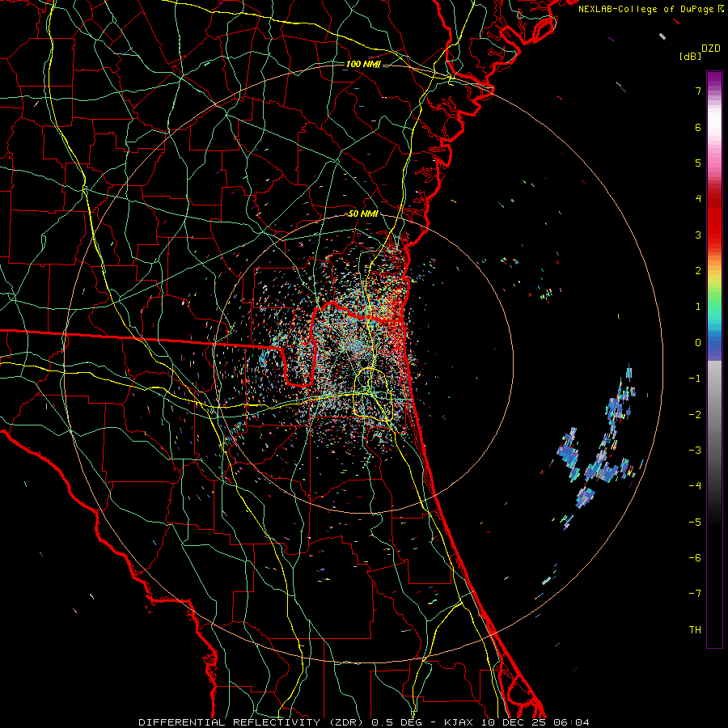Click the 10 DEC 25 date text
Screen dimensions: 728x728
[x=516, y=722]
